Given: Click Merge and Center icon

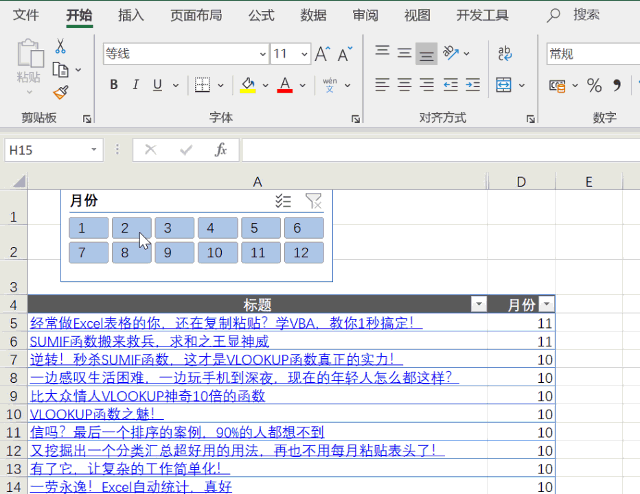Looking at the screenshot, I should [x=504, y=85].
